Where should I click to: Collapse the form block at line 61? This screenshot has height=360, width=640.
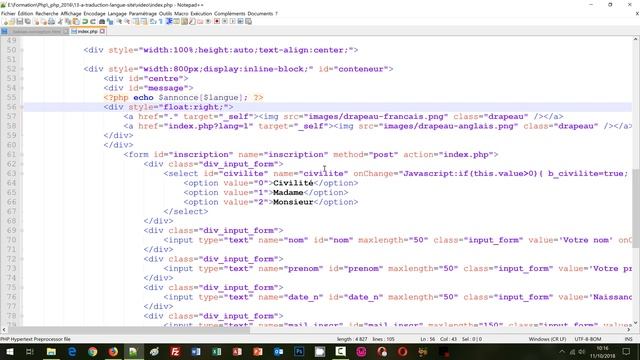pos(22,155)
